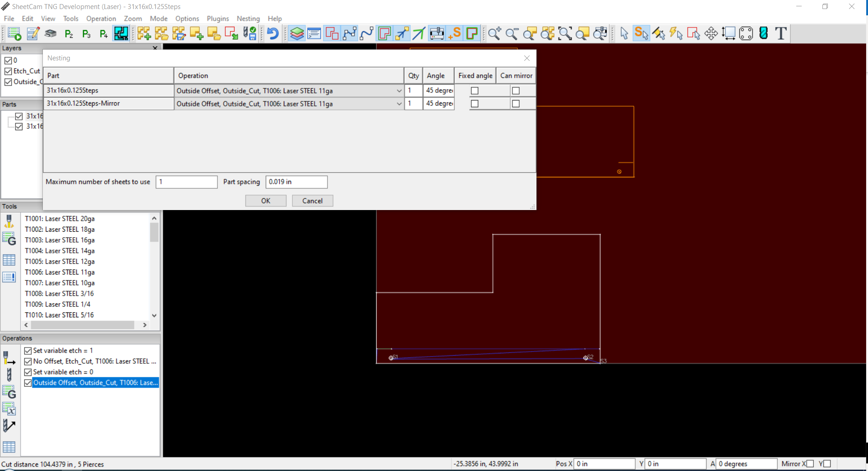Click tools list scroll down arrow
The image size is (868, 471).
(x=154, y=316)
